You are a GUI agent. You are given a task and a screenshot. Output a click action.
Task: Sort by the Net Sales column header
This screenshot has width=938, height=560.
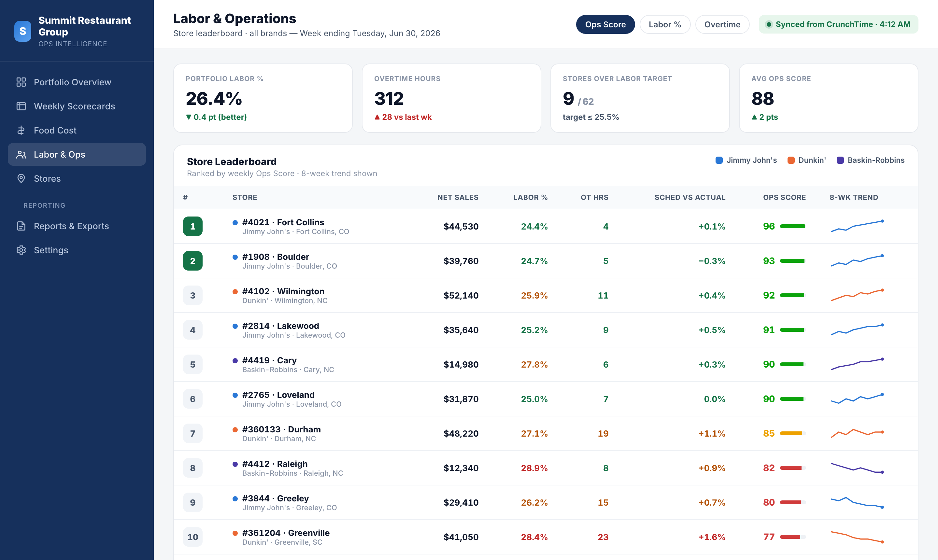click(458, 198)
